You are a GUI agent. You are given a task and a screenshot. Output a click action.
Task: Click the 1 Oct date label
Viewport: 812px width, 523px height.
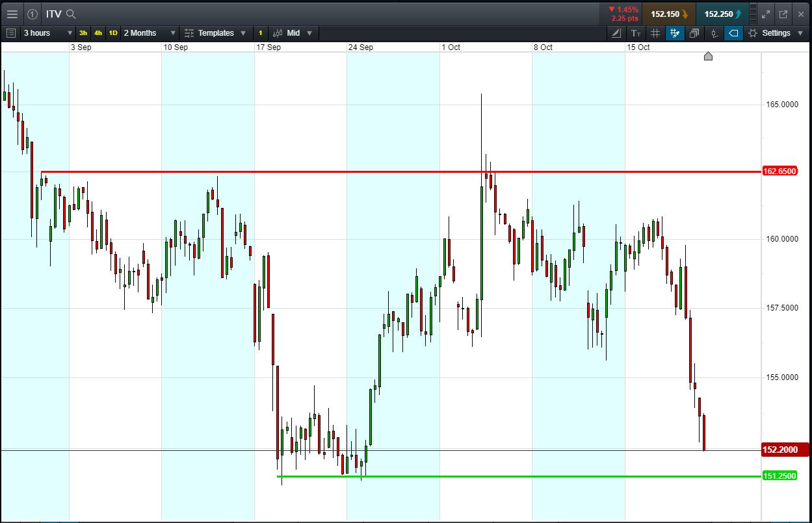(x=451, y=47)
